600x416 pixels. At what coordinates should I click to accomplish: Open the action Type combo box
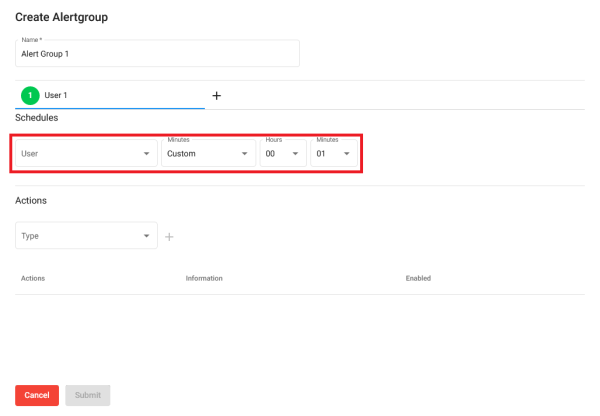(x=86, y=235)
